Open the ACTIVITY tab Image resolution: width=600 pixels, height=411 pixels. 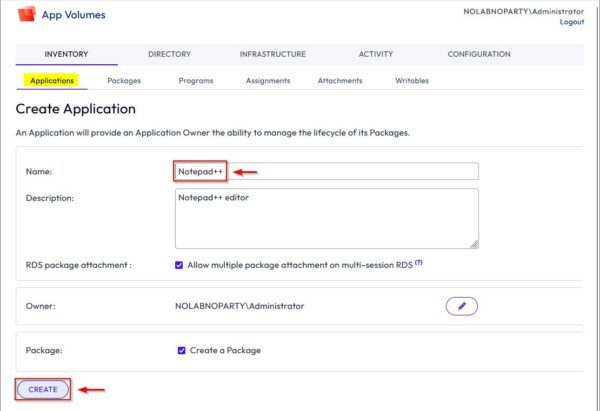[x=376, y=54]
